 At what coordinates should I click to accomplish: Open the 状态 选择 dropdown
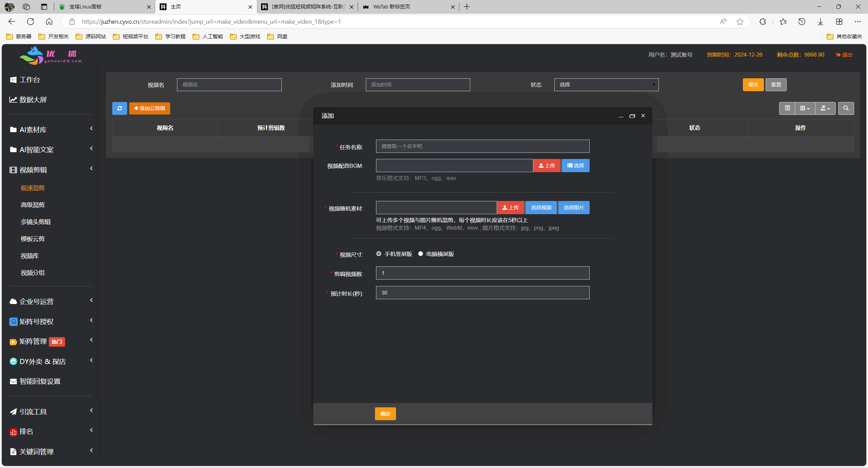(x=606, y=85)
